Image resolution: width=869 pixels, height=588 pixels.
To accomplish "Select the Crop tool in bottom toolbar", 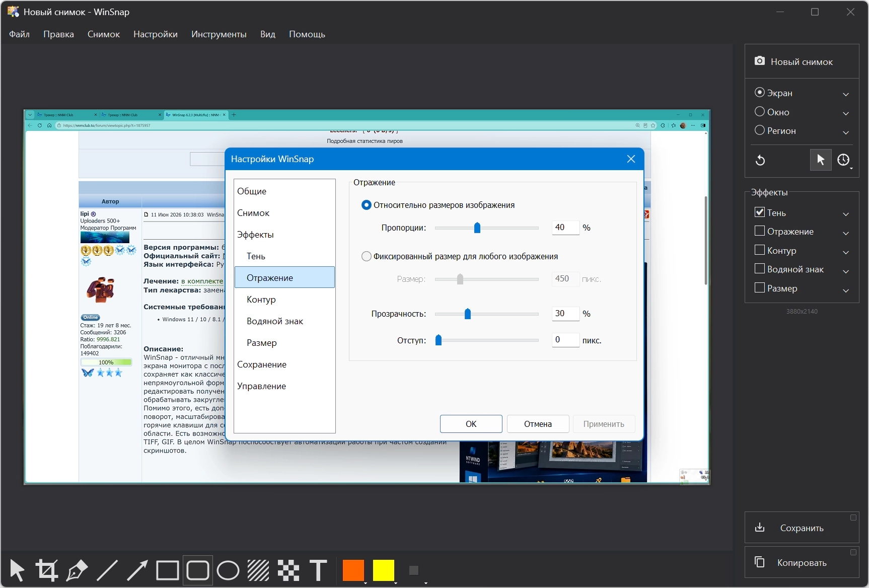I will 47,570.
